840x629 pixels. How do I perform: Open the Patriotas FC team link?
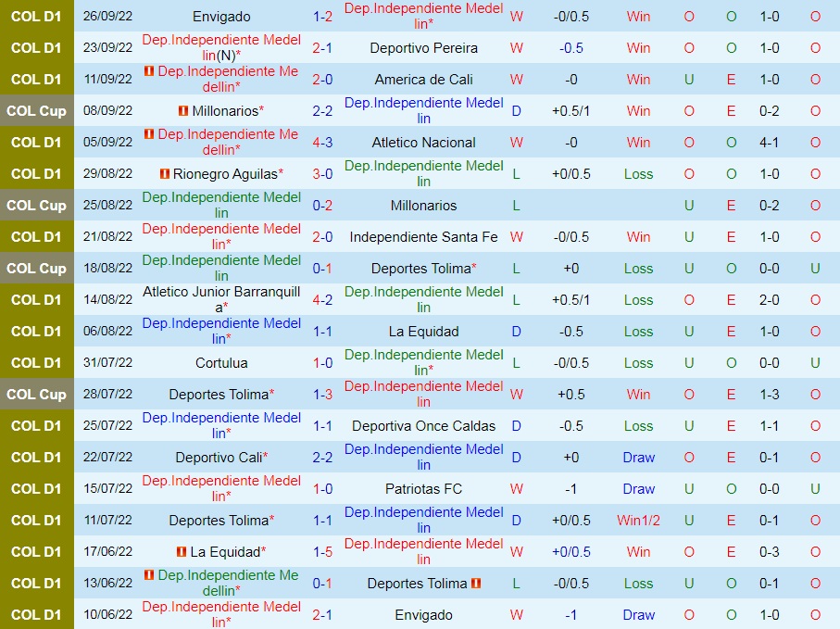pos(424,489)
